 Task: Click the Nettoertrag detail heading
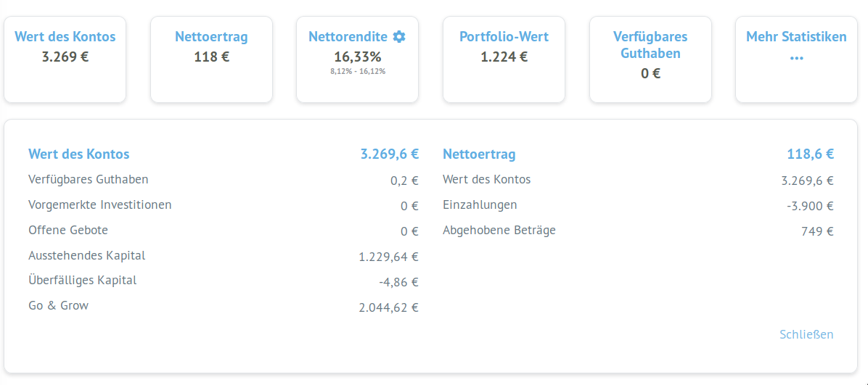pos(479,154)
